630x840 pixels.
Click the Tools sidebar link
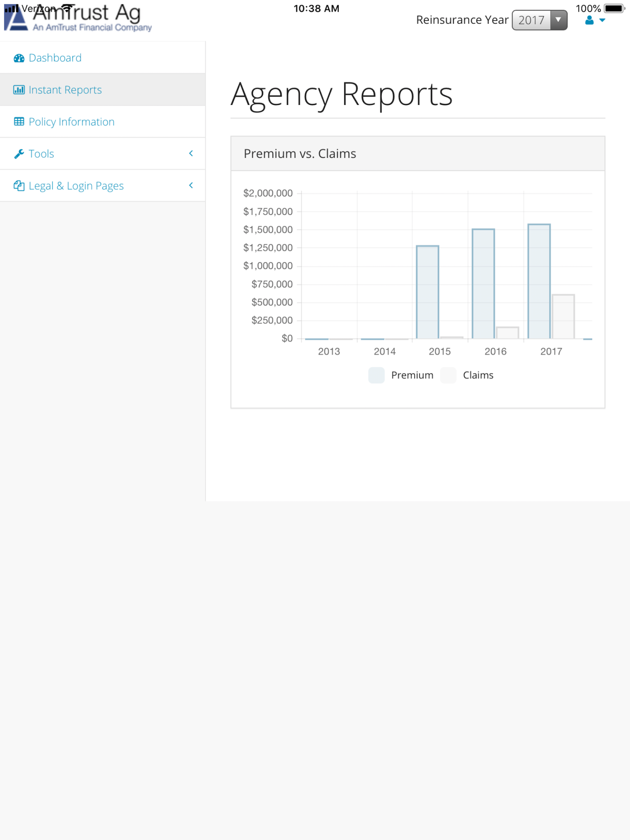(42, 154)
